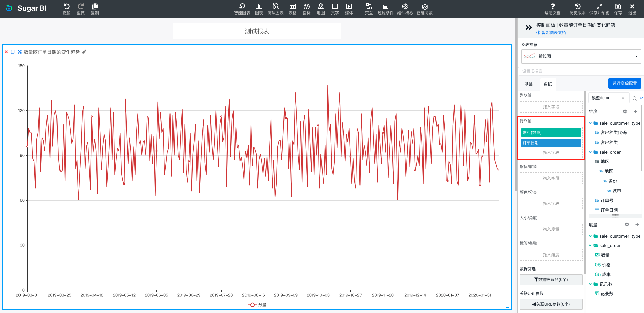The width and height of the screenshot is (644, 313).
Task: Click the 列/X轴 drop field box
Action: pyautogui.click(x=551, y=107)
